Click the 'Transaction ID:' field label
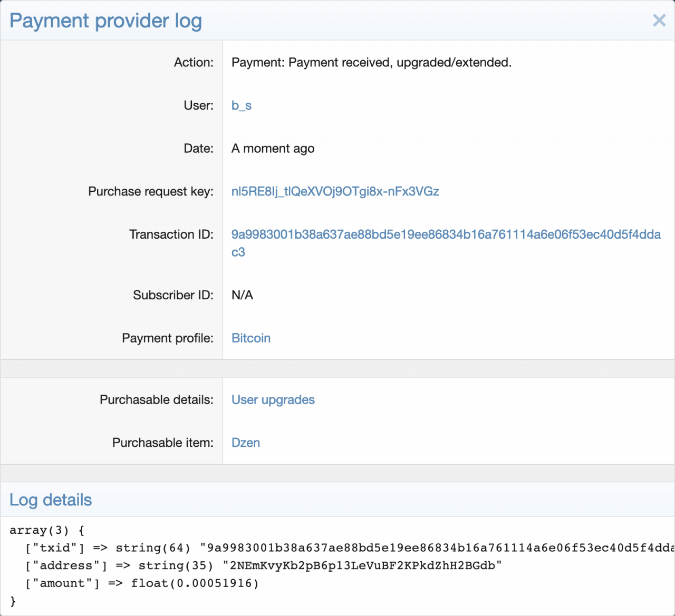Image resolution: width=675 pixels, height=616 pixels. tap(171, 234)
